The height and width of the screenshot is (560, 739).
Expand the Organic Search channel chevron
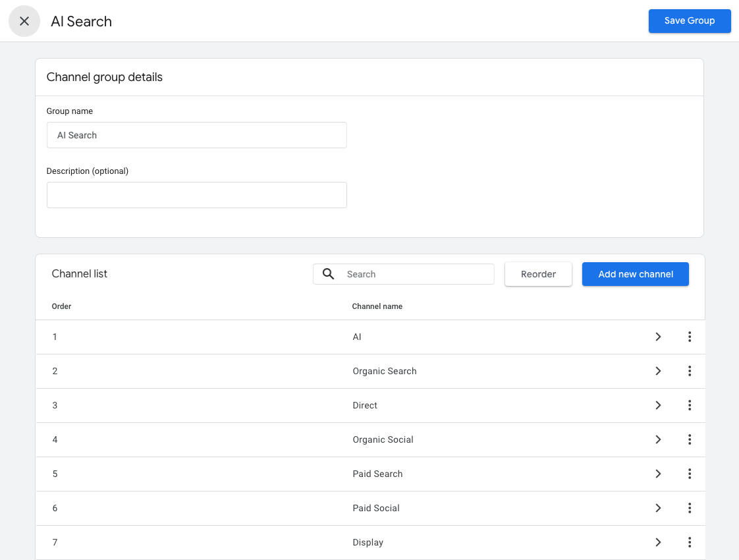point(657,371)
